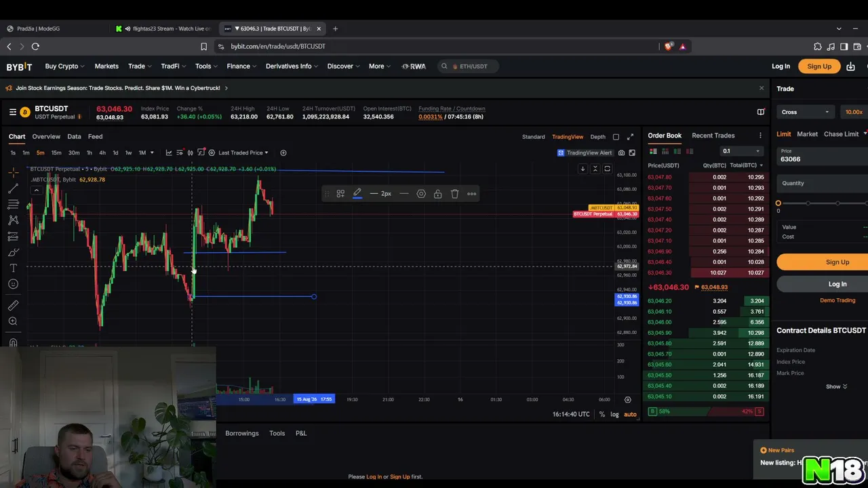868x488 pixels.
Task: Choose the chart patterns tool
Action: tap(13, 220)
